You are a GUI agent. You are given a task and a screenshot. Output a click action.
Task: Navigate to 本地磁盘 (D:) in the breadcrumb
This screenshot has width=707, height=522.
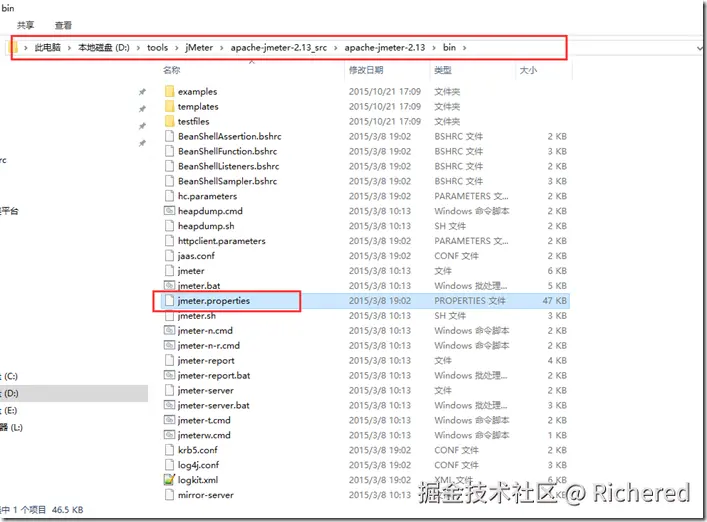pos(104,47)
